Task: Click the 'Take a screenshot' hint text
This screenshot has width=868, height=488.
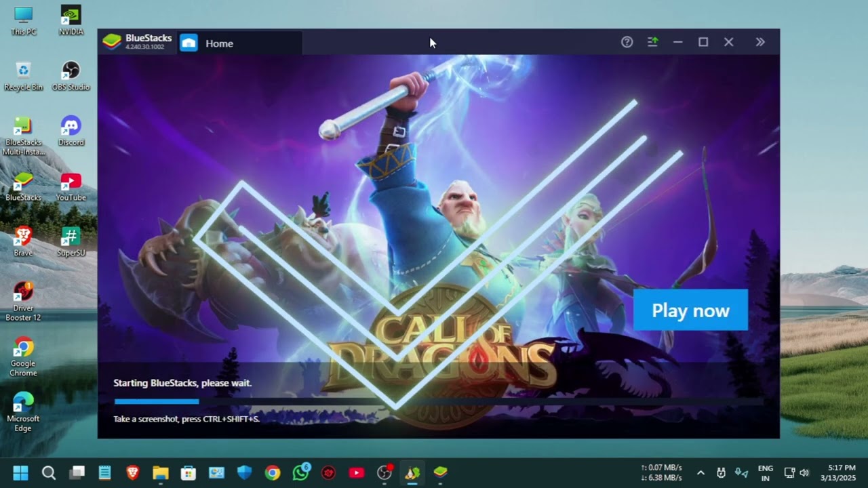Action: point(186,419)
